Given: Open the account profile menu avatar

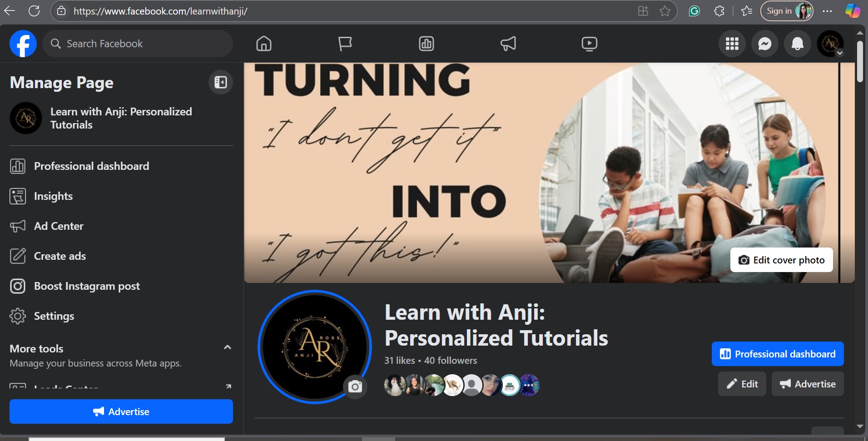Looking at the screenshot, I should coord(830,44).
